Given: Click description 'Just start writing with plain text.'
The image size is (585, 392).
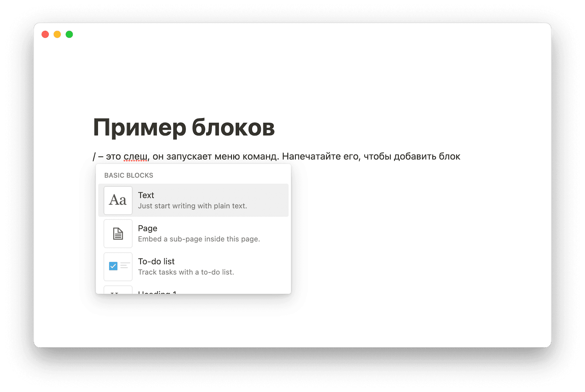Looking at the screenshot, I should [193, 206].
